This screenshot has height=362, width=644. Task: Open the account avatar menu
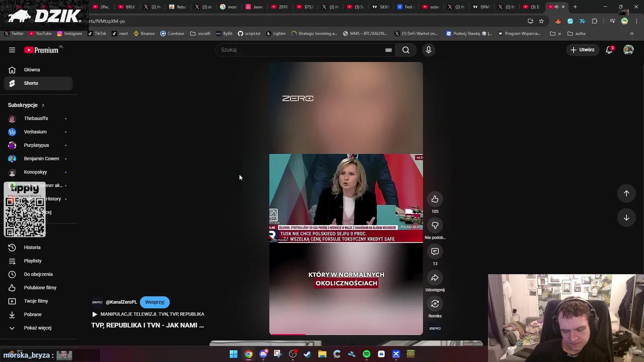click(x=628, y=50)
